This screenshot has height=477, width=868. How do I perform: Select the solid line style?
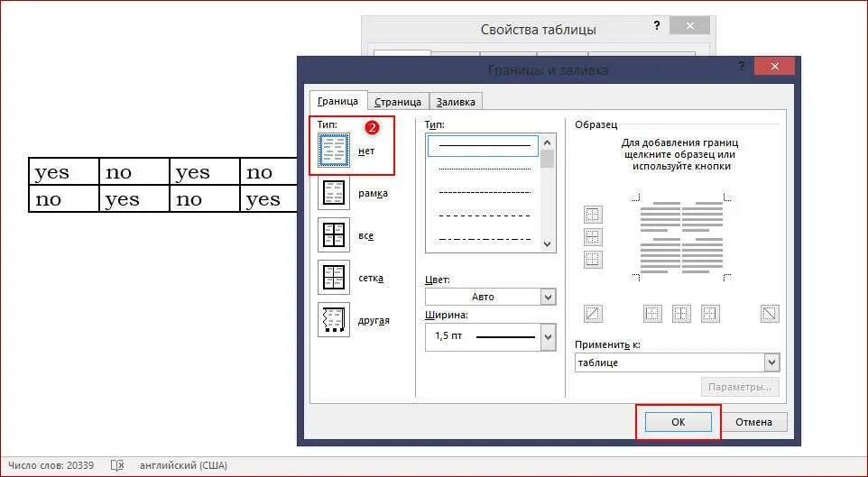pyautogui.click(x=483, y=145)
